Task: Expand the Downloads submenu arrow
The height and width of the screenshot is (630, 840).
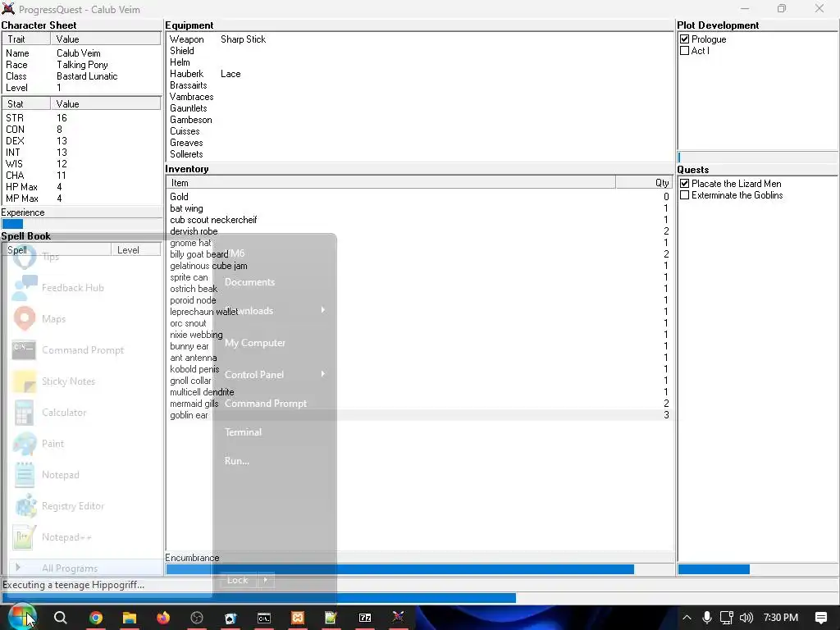Action: coord(323,310)
